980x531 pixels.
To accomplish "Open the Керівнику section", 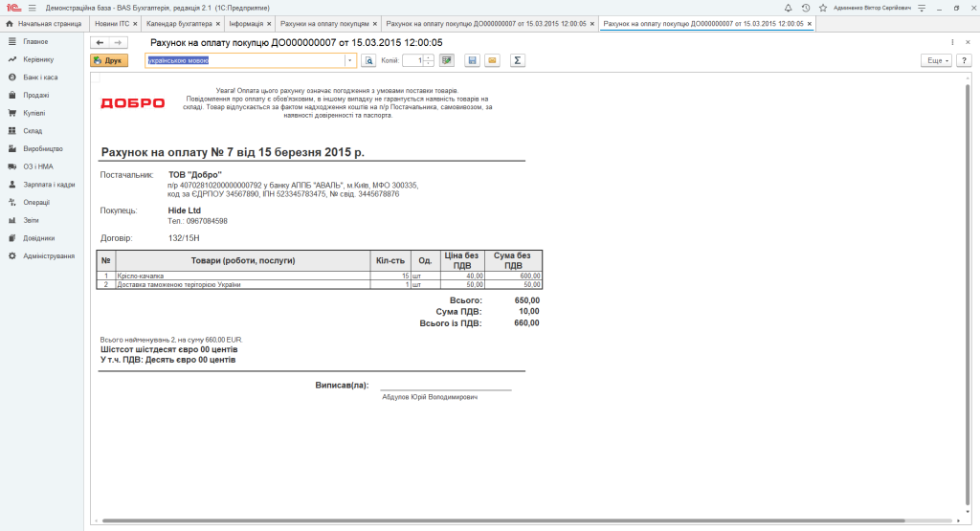I will click(38, 59).
